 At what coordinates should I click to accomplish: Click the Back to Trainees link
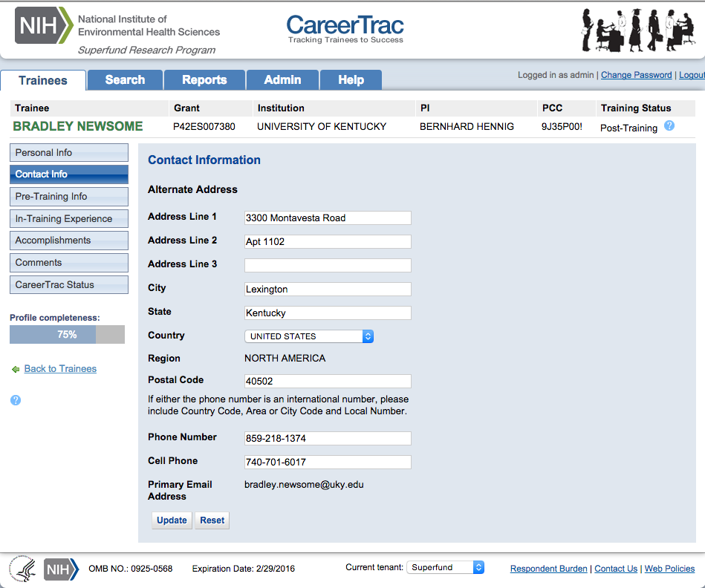pos(60,369)
